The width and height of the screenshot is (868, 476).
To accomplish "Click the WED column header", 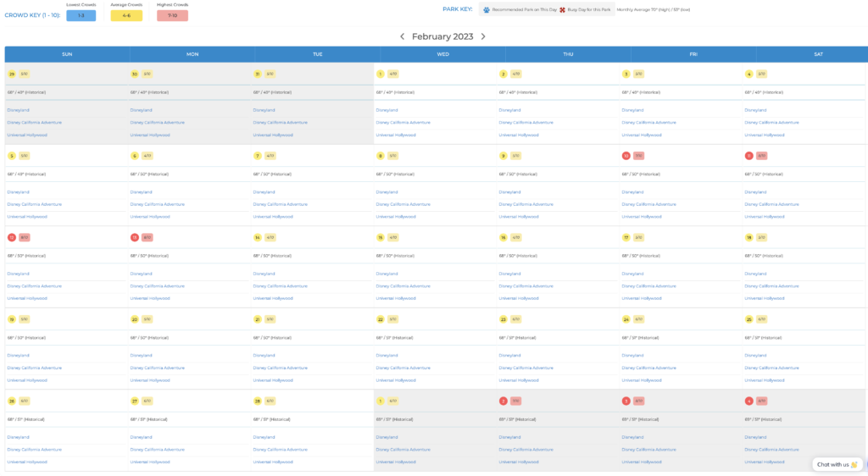I will (442, 54).
